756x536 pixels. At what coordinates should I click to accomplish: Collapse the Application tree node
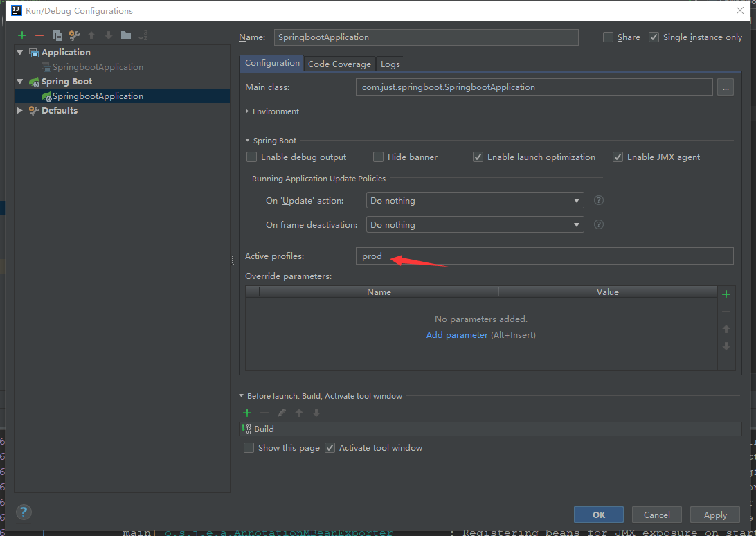pos(20,52)
